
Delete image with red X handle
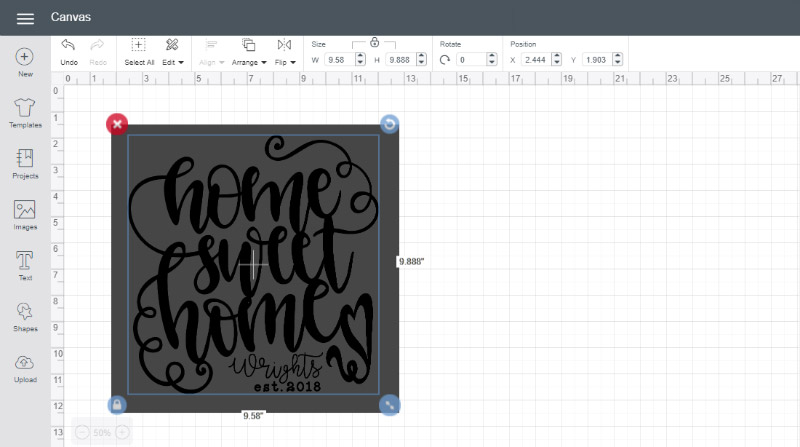point(117,124)
